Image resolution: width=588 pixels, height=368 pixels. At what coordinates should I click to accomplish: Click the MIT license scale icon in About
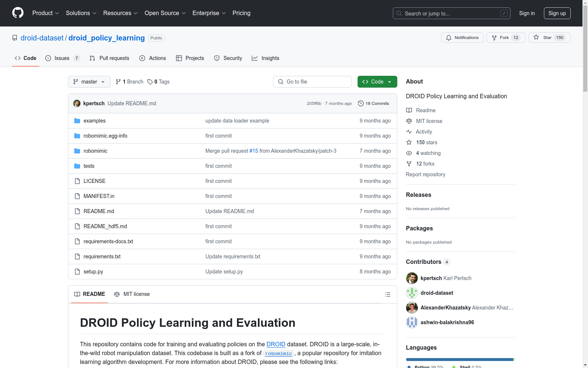coord(409,121)
